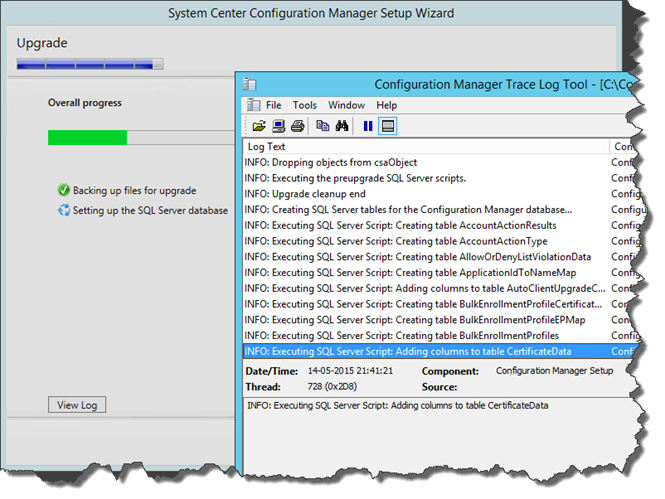Click the spinning icon beside Setting up SQL Server

[64, 210]
